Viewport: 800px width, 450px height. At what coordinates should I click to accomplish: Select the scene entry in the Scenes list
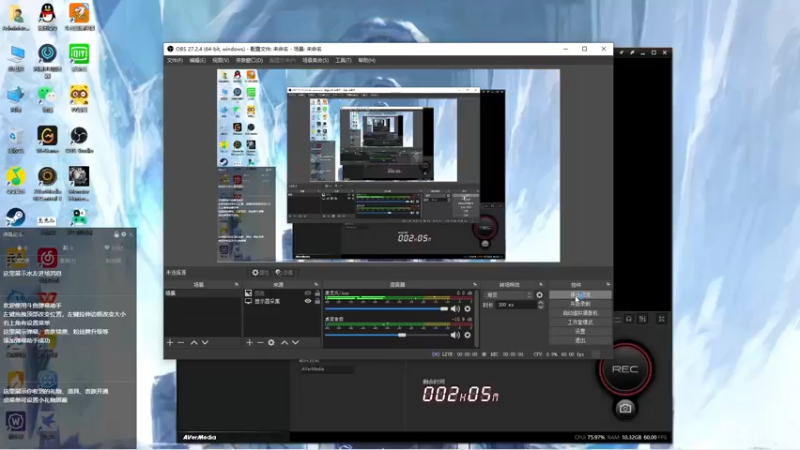tap(203, 293)
